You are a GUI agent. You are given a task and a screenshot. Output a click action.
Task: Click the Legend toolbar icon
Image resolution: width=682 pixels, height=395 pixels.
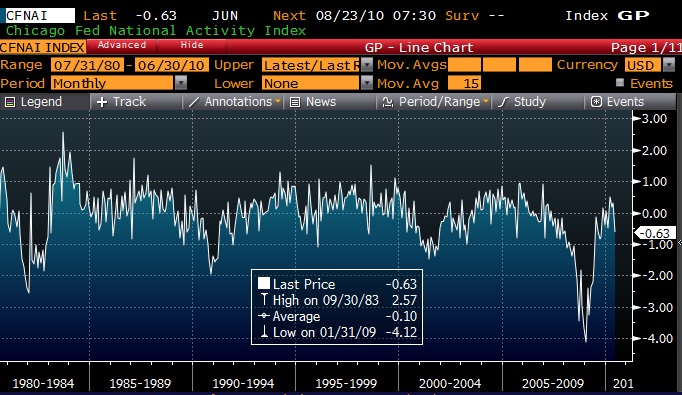[10, 102]
